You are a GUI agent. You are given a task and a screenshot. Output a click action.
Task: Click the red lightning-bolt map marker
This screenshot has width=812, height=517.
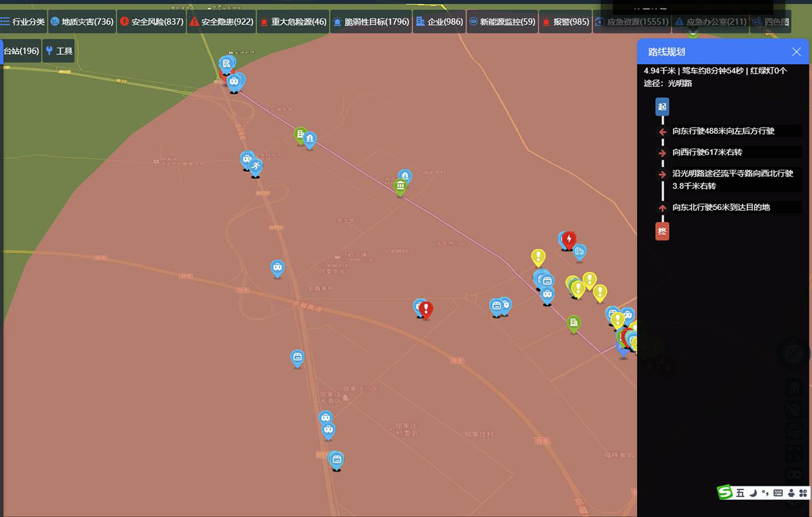click(x=569, y=240)
